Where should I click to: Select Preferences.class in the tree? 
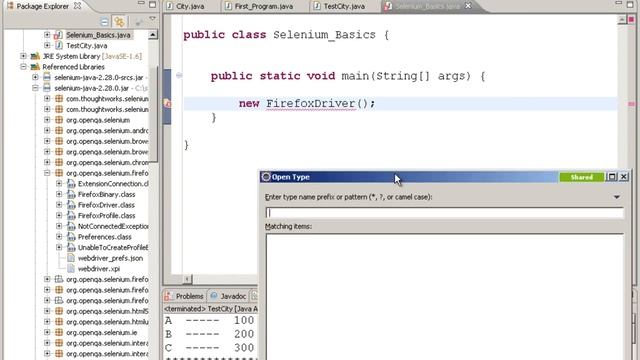coord(104,237)
